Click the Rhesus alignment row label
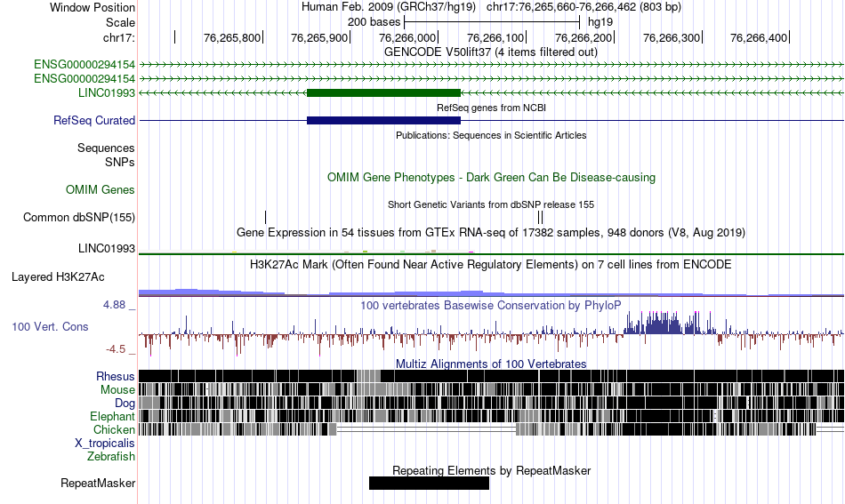The image size is (845, 504). [x=116, y=376]
